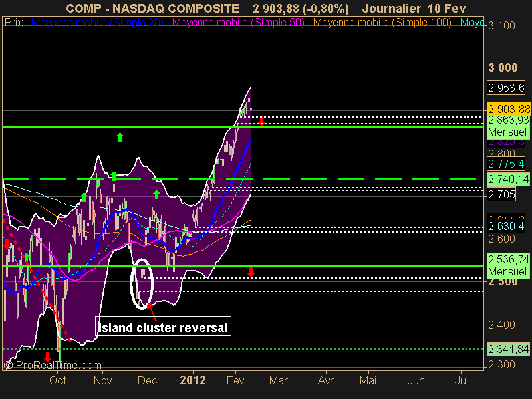Click the Journalier timeframe label
This screenshot has height=399, width=532.
392,8
